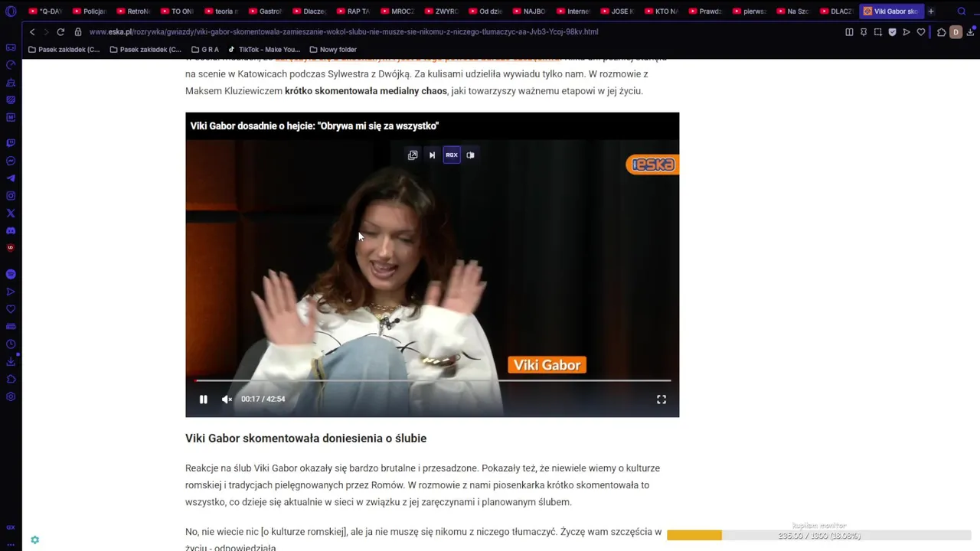Click the ESKA logo on the video

[x=652, y=165]
